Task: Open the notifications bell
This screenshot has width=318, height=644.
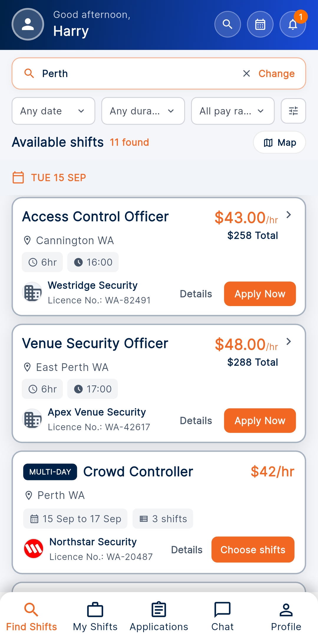Action: coord(293,24)
